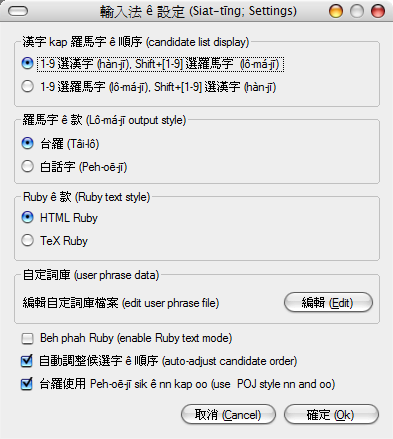Open the user phrase file with Edit button
The height and width of the screenshot is (439, 393).
coord(328,303)
